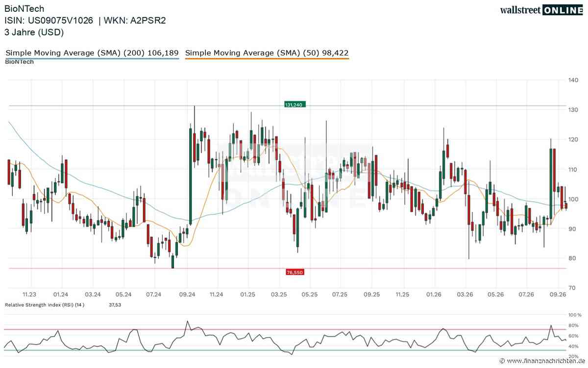Click the 70 price axis label

click(x=572, y=289)
